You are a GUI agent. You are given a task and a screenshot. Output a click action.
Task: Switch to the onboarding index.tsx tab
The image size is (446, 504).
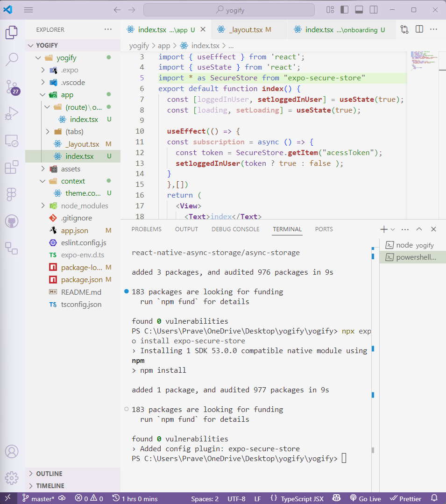pos(341,30)
